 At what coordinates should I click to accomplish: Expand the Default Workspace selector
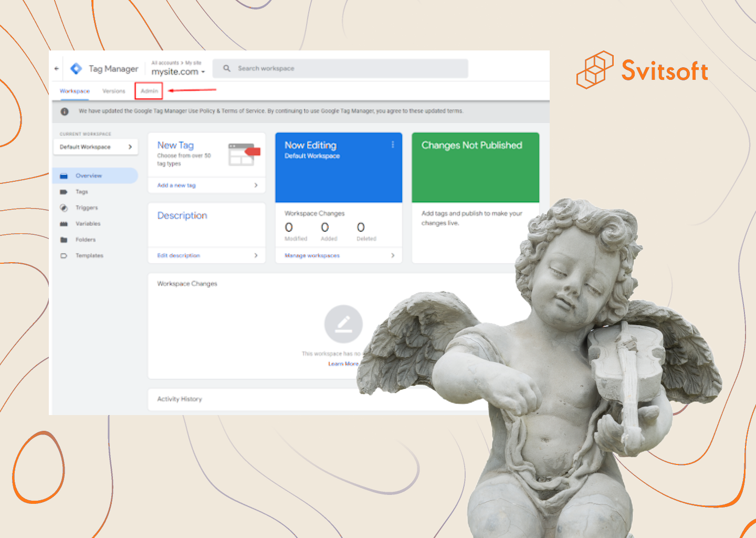click(x=96, y=147)
